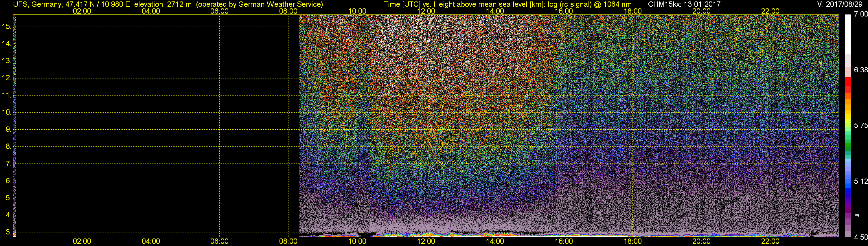Click the small 'eq' label beside the colorbar
868x246 pixels.
857,215
